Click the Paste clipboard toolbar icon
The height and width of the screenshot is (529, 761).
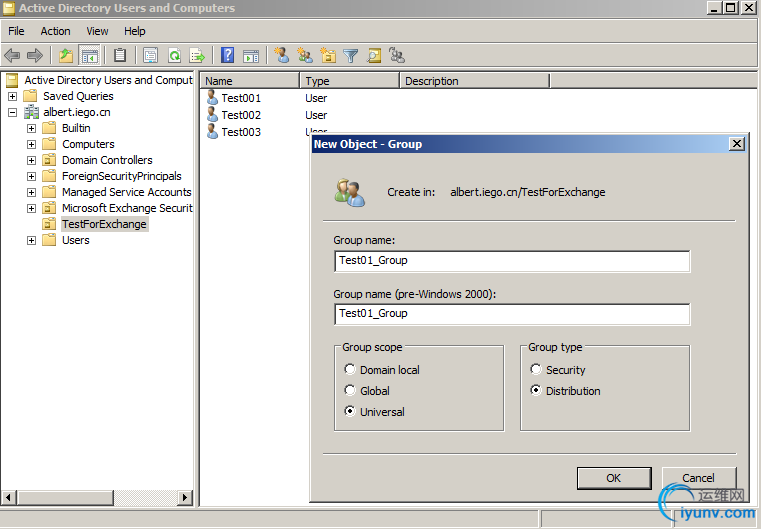[x=120, y=55]
